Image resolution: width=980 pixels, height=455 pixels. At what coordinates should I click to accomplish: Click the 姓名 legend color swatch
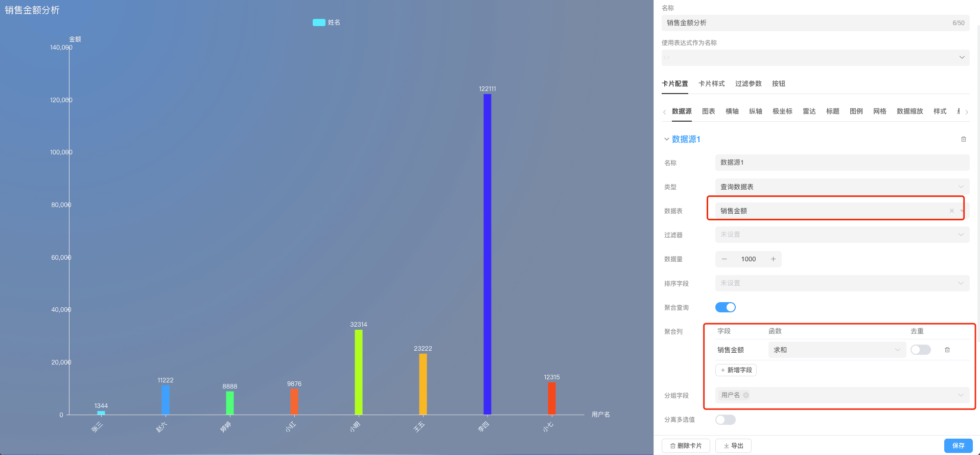point(319,22)
